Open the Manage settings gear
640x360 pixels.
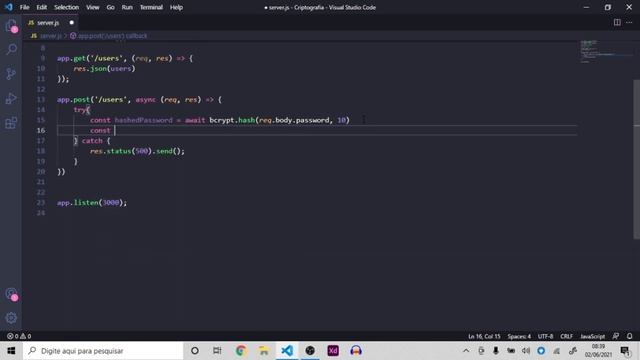pyautogui.click(x=11, y=318)
